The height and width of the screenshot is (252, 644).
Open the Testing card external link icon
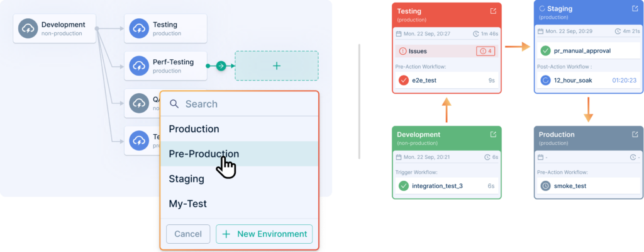pos(493,11)
